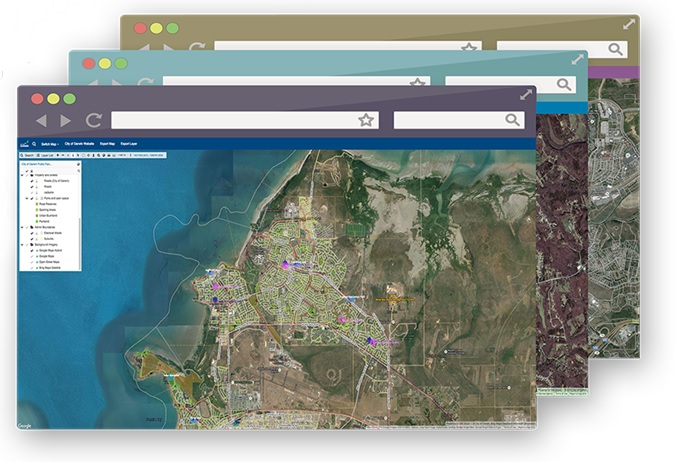Viewport: 691px width, 462px height.
Task: Reload the page in the front browser
Action: click(93, 120)
